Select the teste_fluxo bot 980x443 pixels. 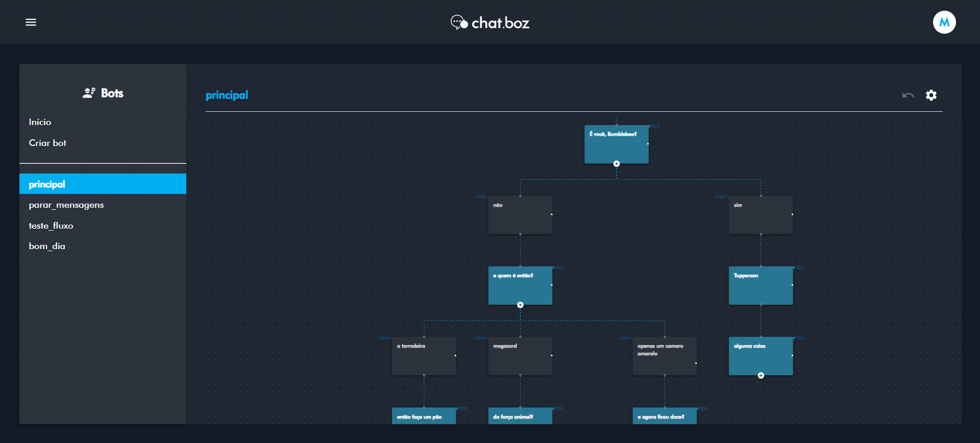click(51, 226)
